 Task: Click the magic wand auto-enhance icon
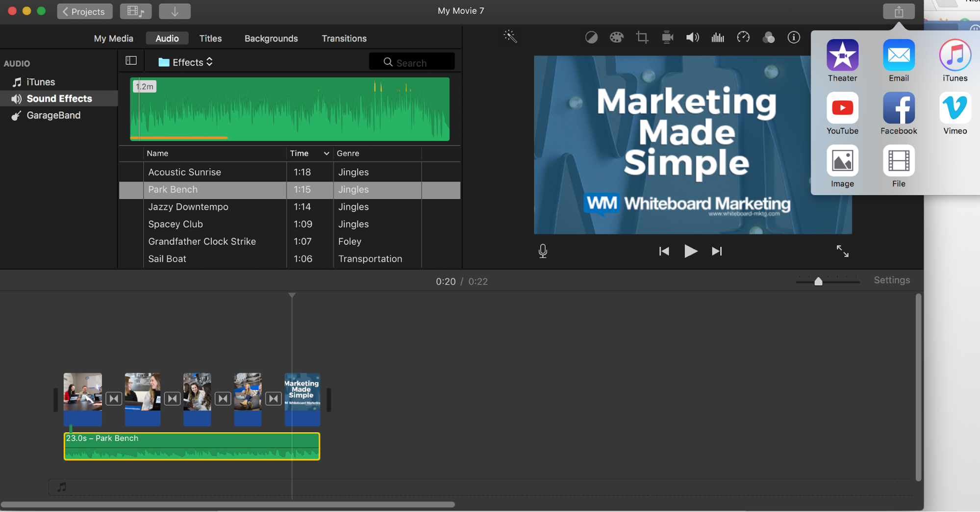tap(510, 37)
